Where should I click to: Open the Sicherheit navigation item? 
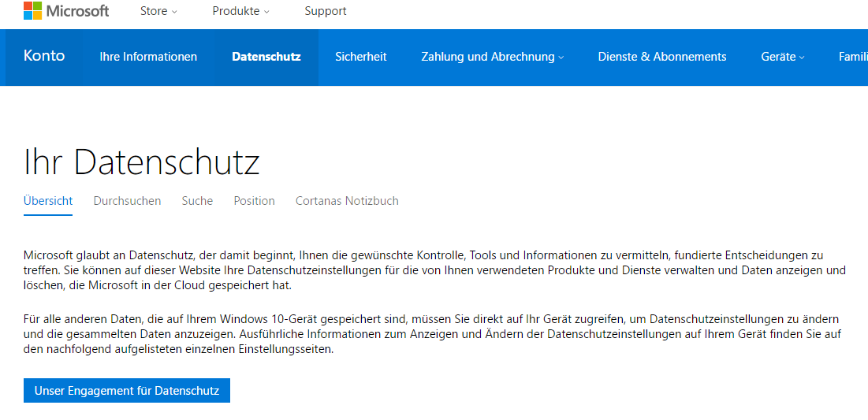point(361,57)
